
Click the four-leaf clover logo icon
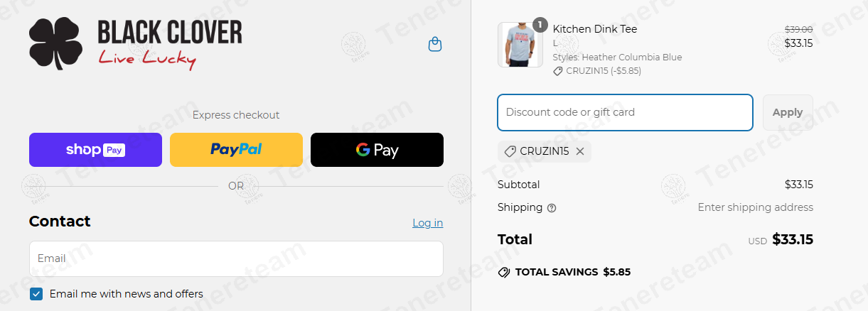[x=56, y=44]
